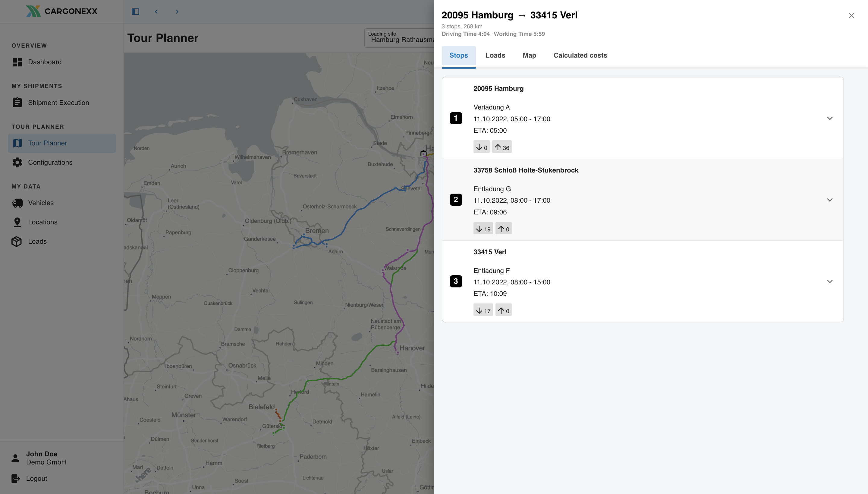Switch to the Loads tab
The height and width of the screenshot is (494, 868).
pyautogui.click(x=495, y=55)
